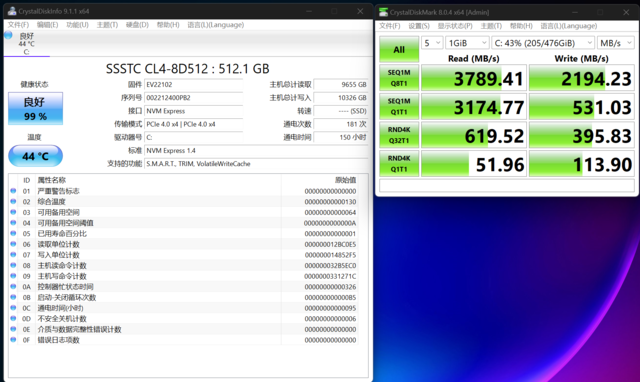Click the 良好 99 % health status button

[x=36, y=108]
